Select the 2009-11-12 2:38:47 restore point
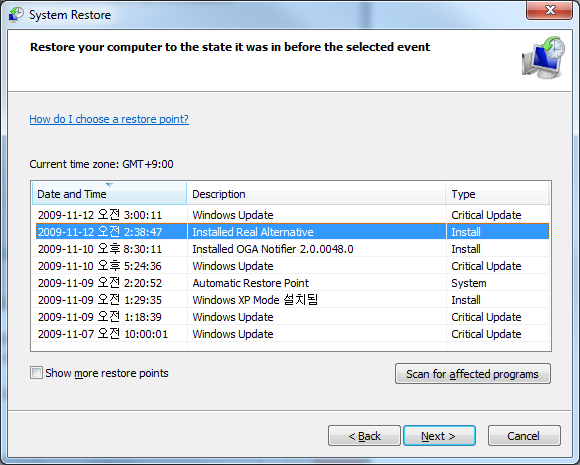The image size is (580, 465). (100, 232)
